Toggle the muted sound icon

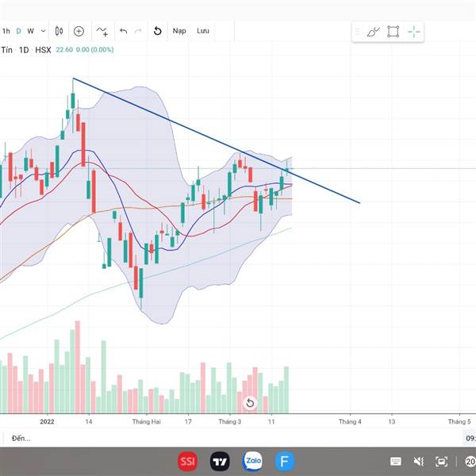[x=419, y=462]
